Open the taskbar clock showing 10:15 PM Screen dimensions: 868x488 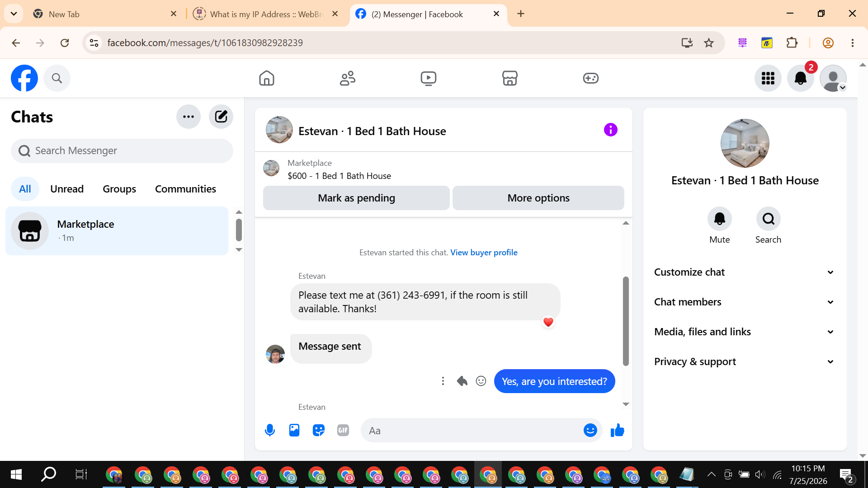click(808, 474)
